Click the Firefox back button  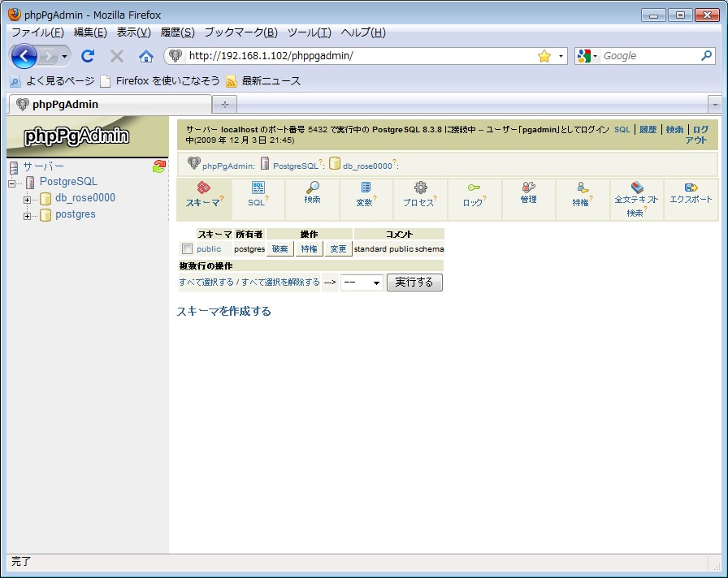point(24,56)
